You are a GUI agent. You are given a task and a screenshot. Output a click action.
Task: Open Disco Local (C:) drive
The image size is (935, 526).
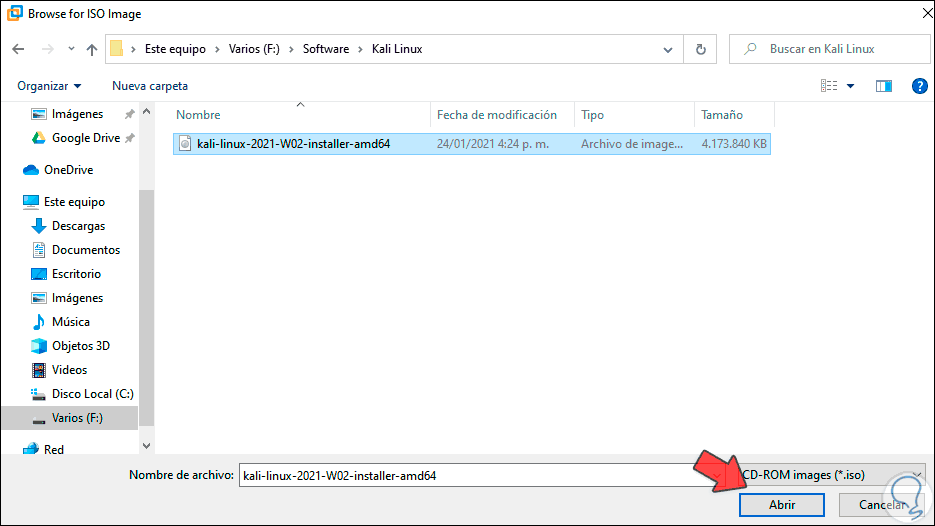92,394
